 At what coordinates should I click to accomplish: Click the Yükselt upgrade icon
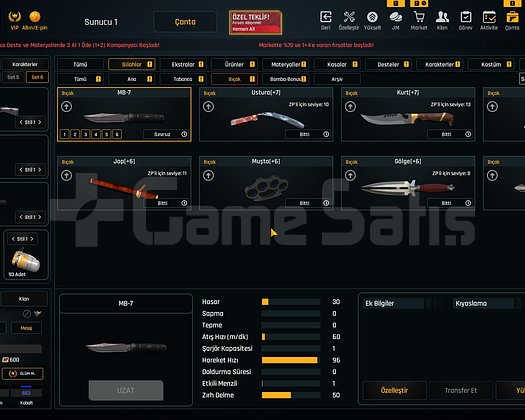tap(372, 17)
